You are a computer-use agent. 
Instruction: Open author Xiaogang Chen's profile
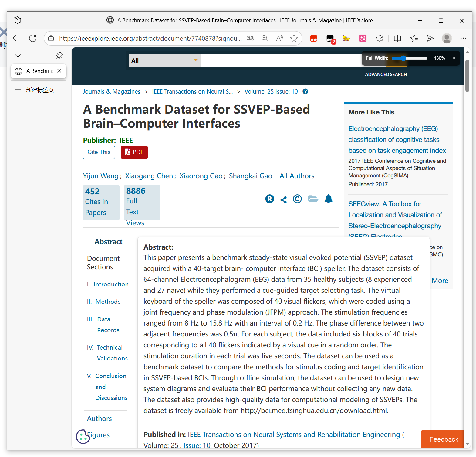[149, 176]
